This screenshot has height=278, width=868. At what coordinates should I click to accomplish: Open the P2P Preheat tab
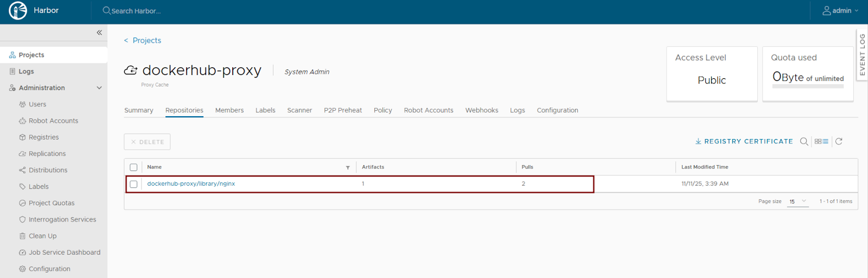[343, 110]
